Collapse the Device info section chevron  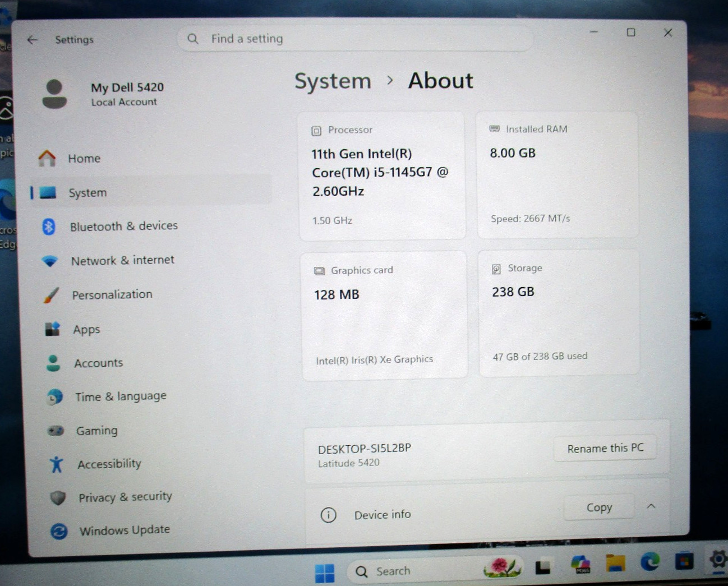[651, 506]
